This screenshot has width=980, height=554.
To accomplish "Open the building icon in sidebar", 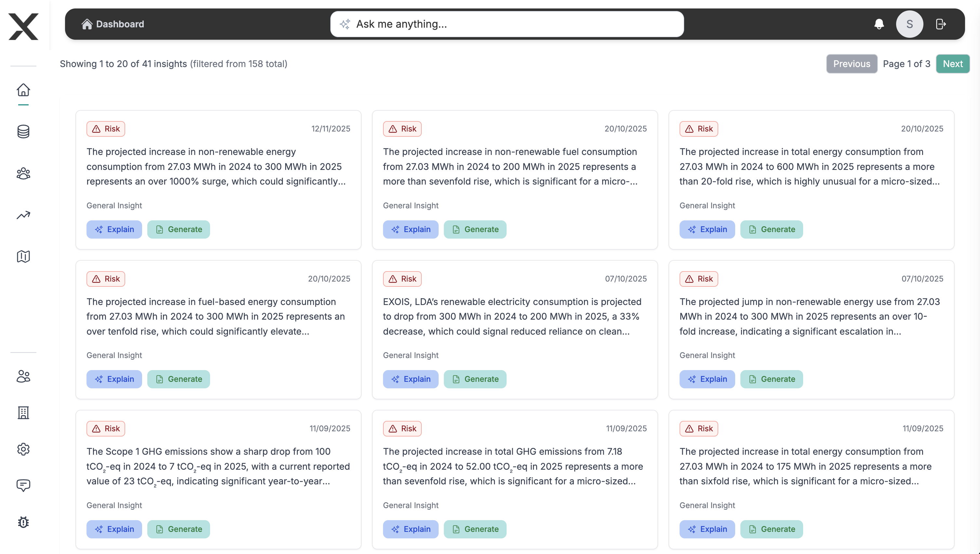I will 23,413.
